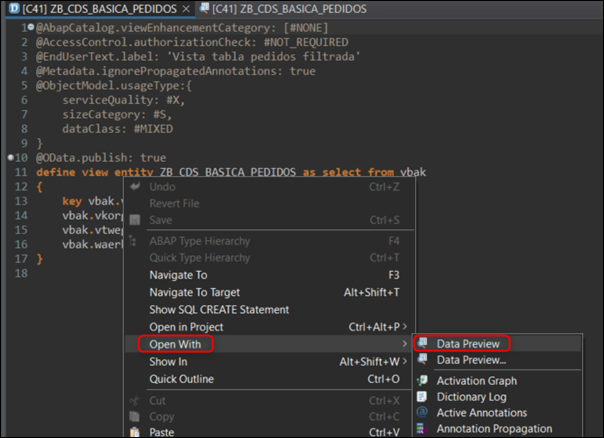Click 'sizeCategory: #S,' on line 7
Screen dimensions: 604x438
click(x=117, y=115)
